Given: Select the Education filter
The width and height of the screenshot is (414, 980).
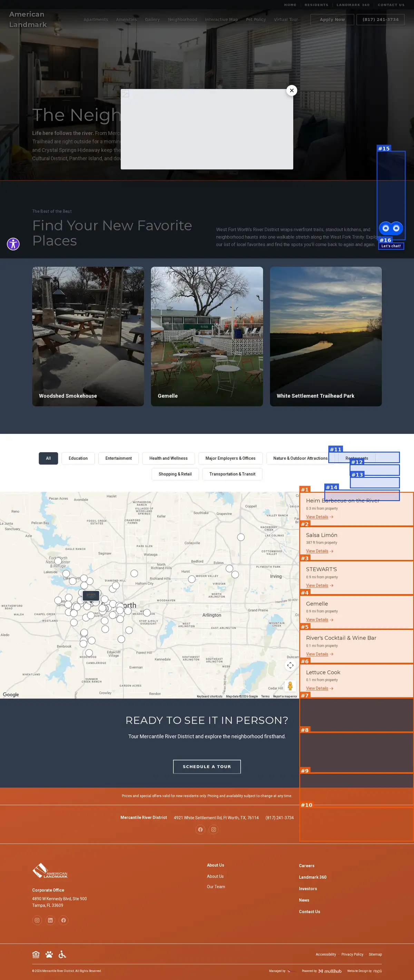Looking at the screenshot, I should (x=78, y=458).
